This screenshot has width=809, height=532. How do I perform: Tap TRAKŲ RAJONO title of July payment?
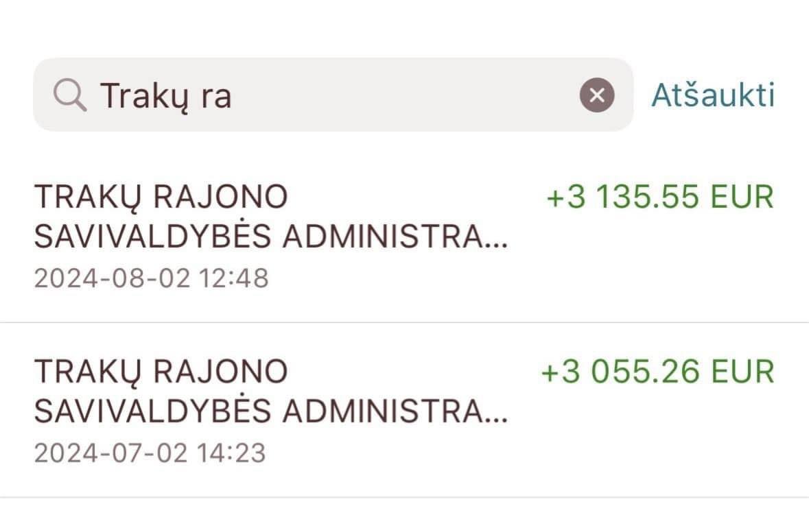[161, 372]
